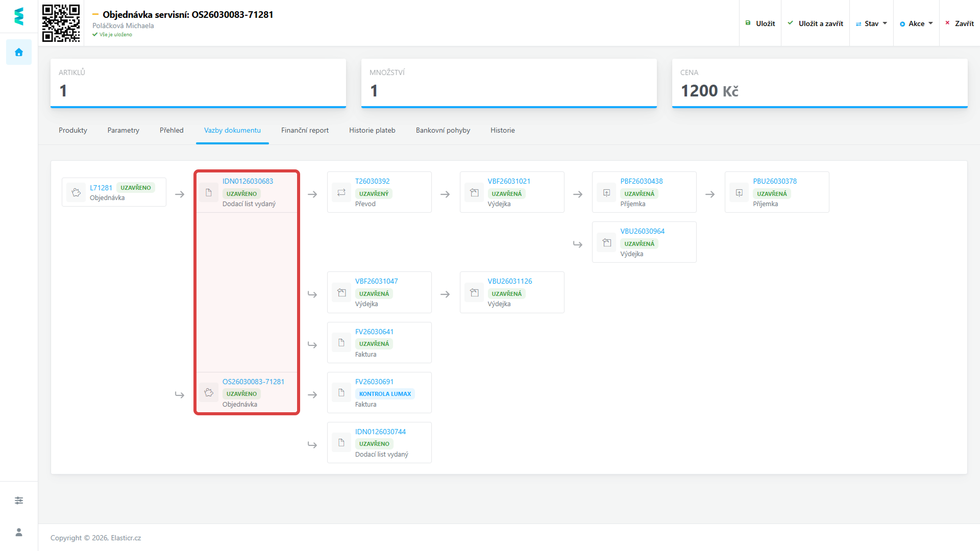Click UZAVŘENO badge next to L71281
Viewport: 980px width, 551px height.
coord(136,188)
